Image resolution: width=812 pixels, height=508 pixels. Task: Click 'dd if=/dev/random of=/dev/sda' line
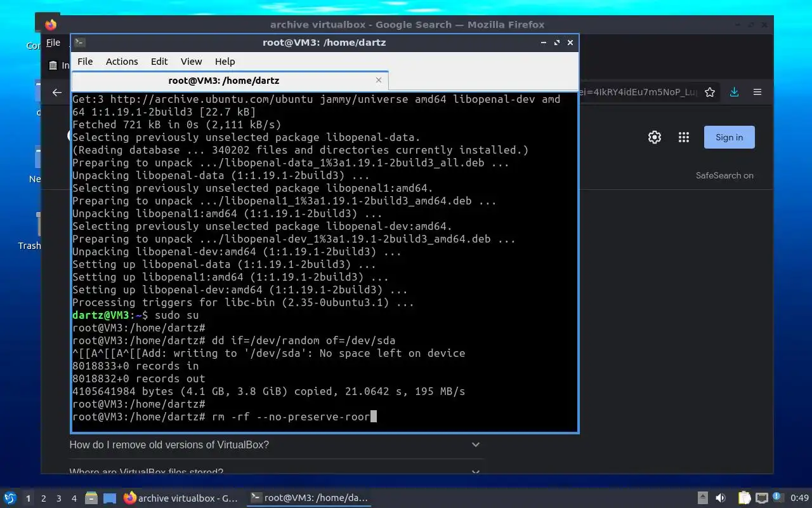pos(233,340)
